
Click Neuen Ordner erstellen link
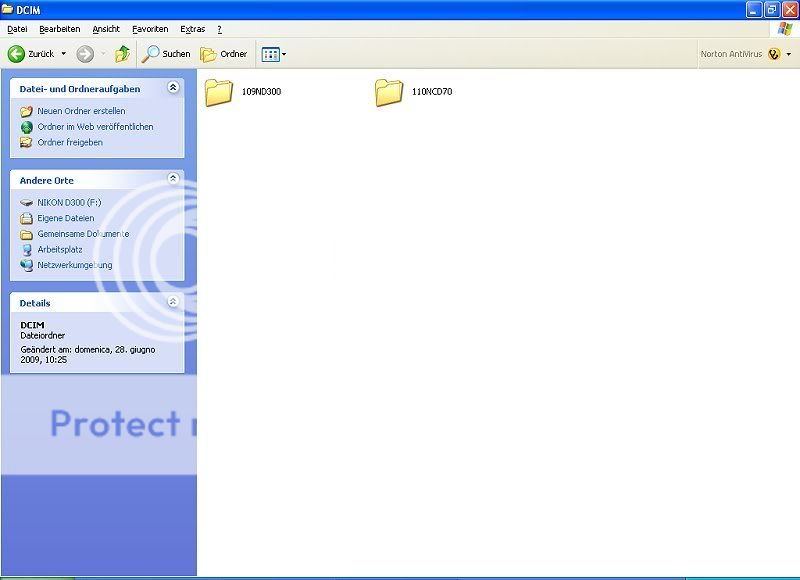coord(81,111)
